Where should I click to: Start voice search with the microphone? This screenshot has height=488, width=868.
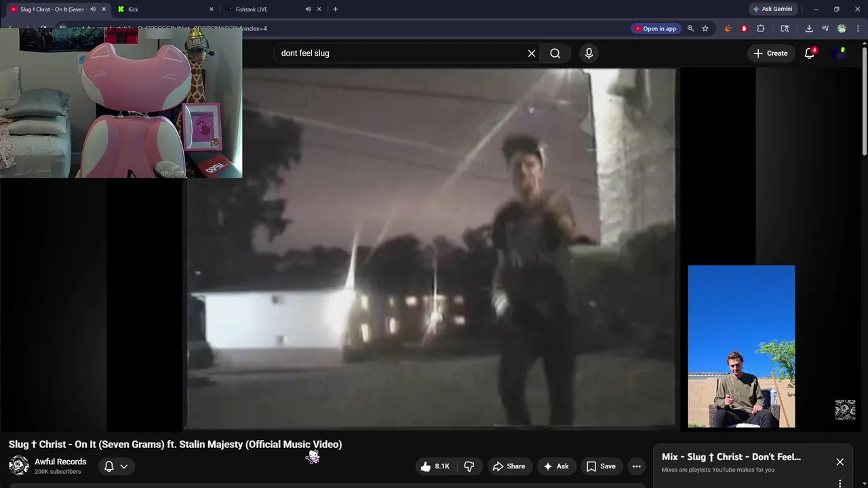(x=589, y=53)
